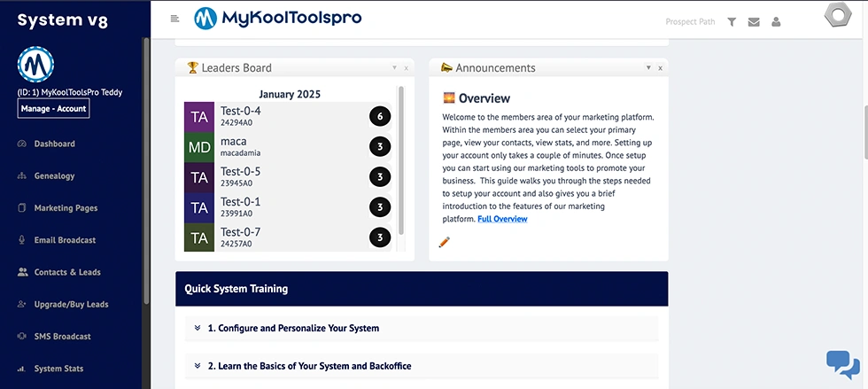Open the funnel filter icon in header
868x389 pixels.
[x=732, y=22]
